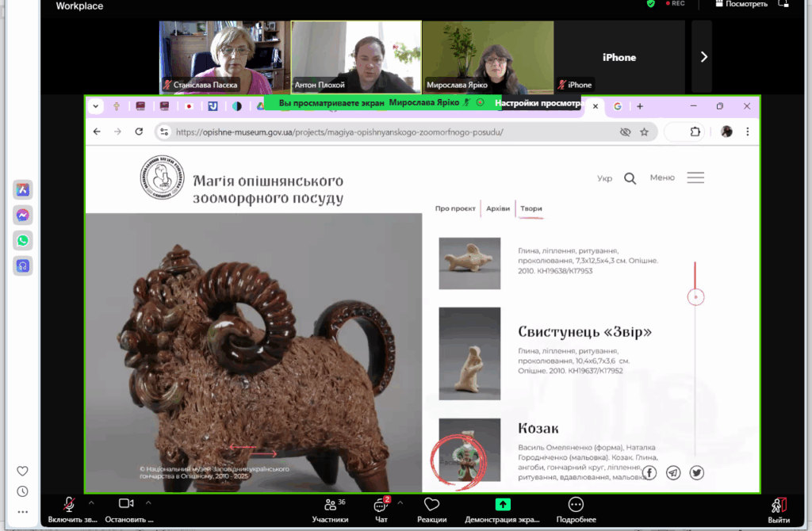Switch to the Про проект tab
This screenshot has width=812, height=531.
point(455,208)
